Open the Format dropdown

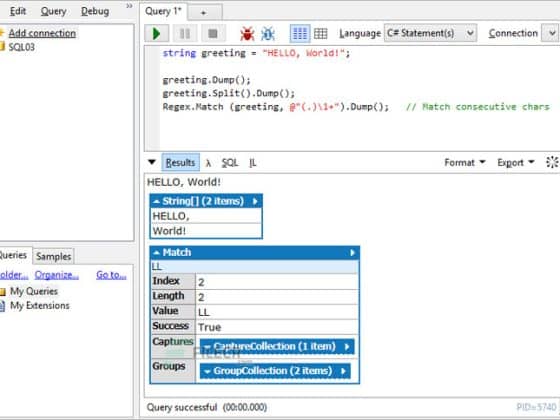[x=465, y=162]
